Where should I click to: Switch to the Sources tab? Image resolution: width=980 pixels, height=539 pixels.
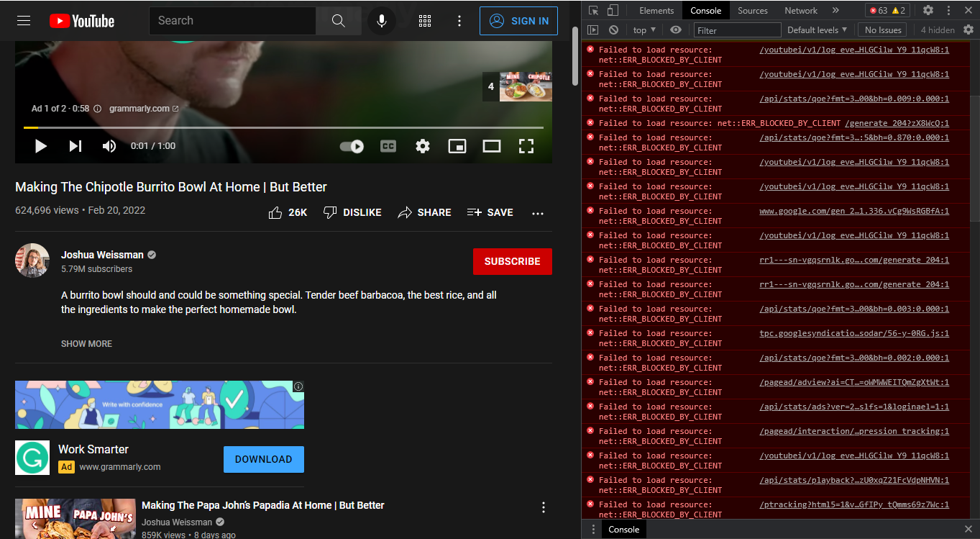pos(753,10)
